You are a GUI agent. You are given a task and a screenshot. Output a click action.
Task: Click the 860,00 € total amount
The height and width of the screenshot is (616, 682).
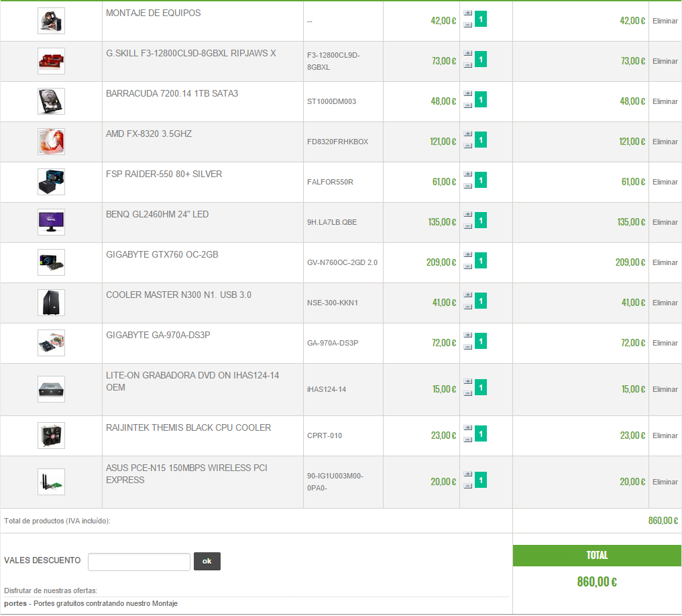click(x=597, y=582)
